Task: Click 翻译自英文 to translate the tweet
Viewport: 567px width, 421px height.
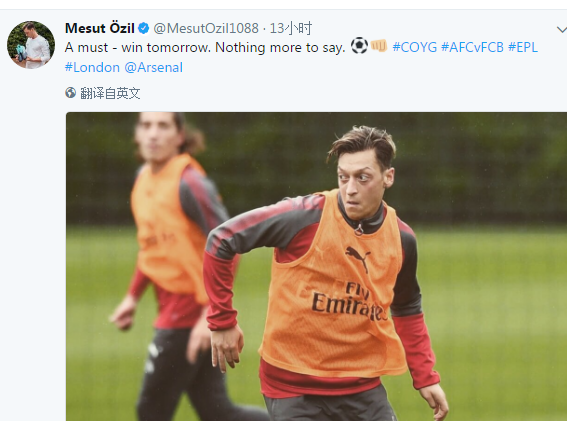Action: coord(110,93)
